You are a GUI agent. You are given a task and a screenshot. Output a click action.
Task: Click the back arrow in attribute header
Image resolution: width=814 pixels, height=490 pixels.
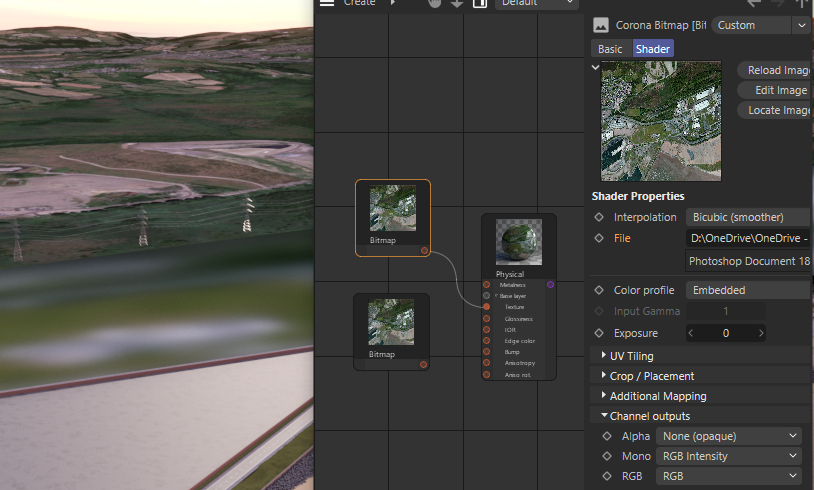coord(754,3)
